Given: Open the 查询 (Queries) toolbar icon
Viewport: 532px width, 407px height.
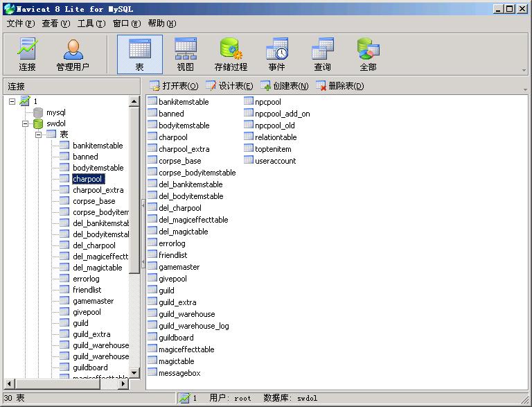Looking at the screenshot, I should point(322,54).
